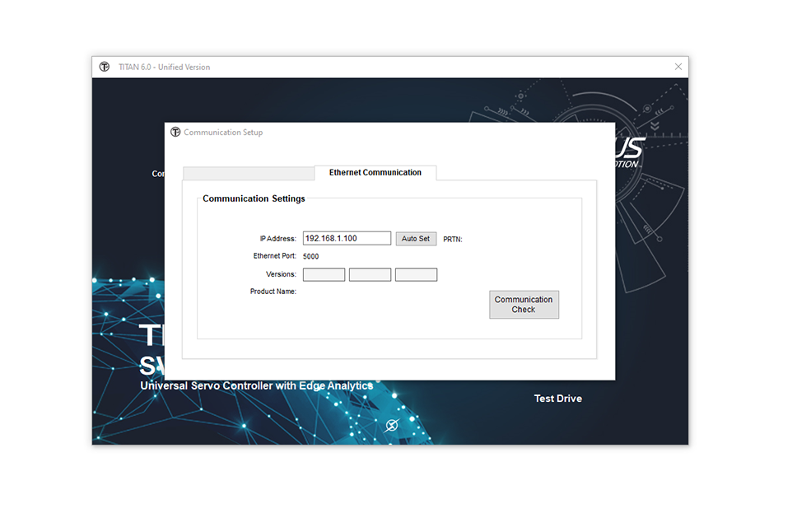Click the middle Versions box
The image size is (797, 532).
click(x=370, y=274)
